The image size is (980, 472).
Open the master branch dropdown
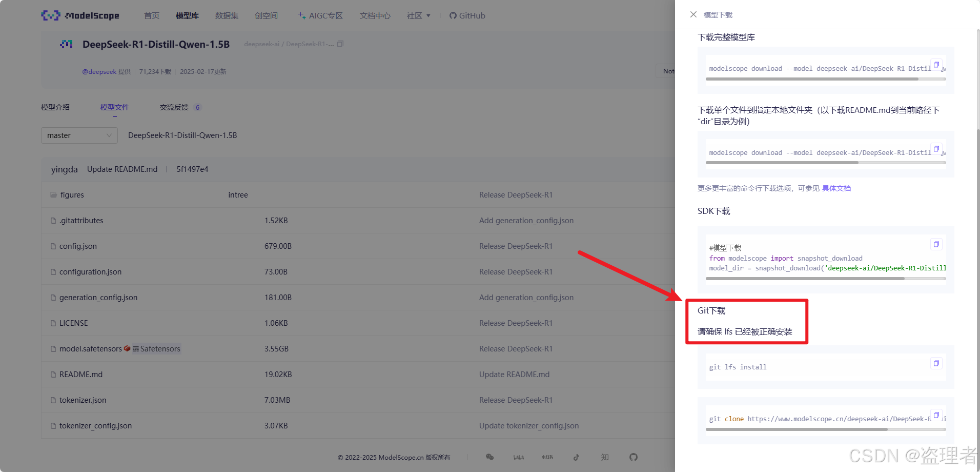click(79, 135)
